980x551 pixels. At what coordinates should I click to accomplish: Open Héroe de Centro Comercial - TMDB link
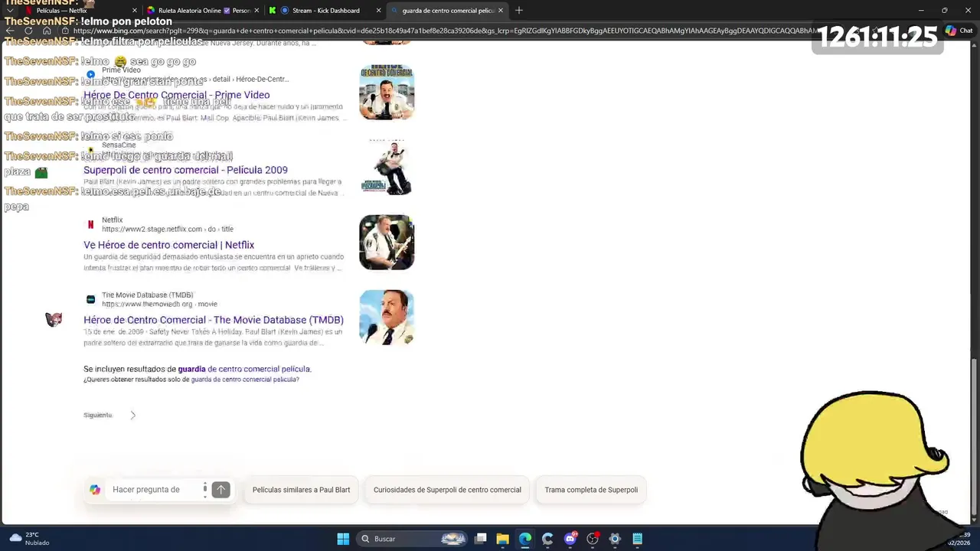214,320
